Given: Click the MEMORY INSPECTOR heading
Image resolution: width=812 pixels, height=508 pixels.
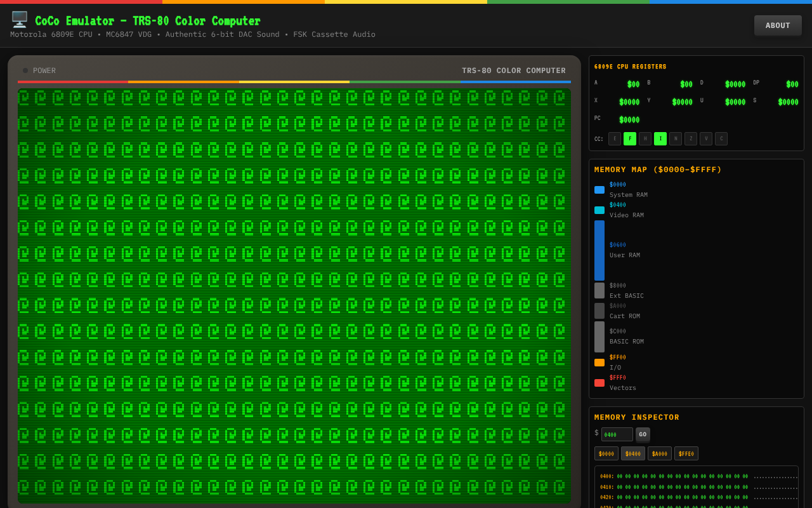Looking at the screenshot, I should click(637, 417).
